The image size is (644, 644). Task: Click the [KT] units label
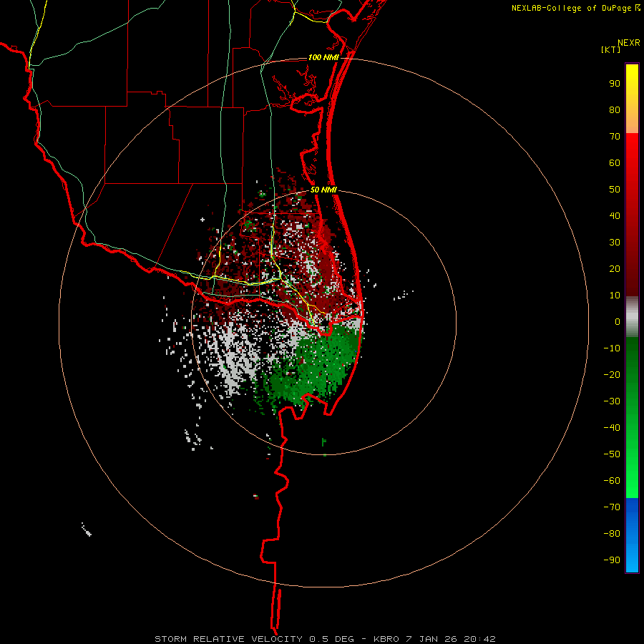click(x=611, y=49)
